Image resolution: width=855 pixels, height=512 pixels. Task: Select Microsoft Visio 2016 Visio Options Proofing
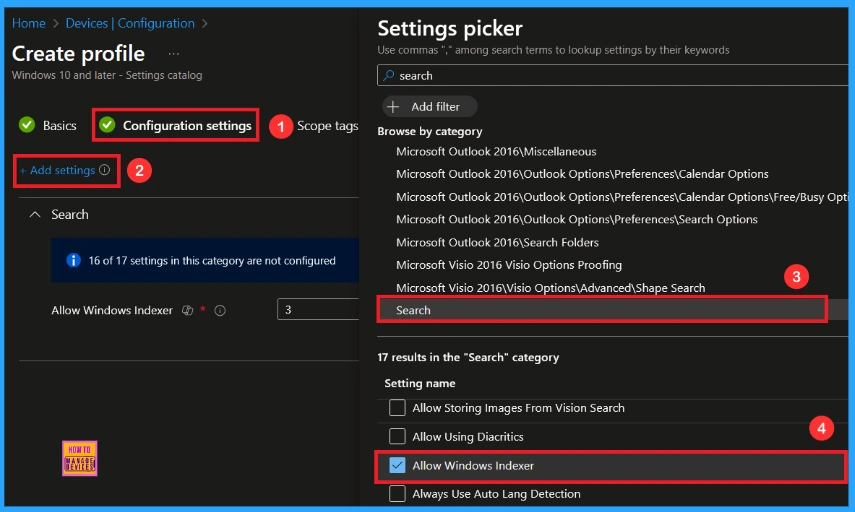509,265
